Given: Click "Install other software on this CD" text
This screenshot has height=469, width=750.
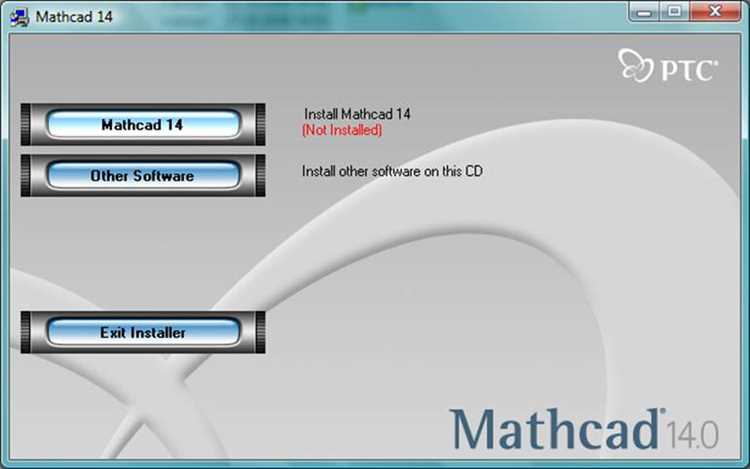Looking at the screenshot, I should point(392,171).
